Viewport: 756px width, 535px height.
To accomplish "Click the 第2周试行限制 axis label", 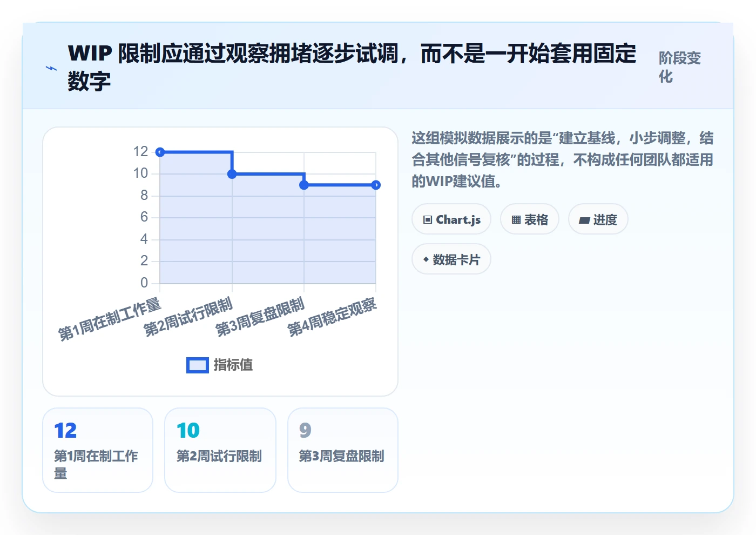I will click(188, 317).
